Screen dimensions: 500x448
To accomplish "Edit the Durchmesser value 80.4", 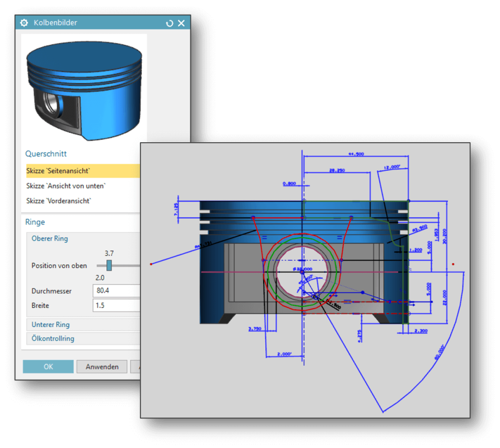I will point(112,291).
